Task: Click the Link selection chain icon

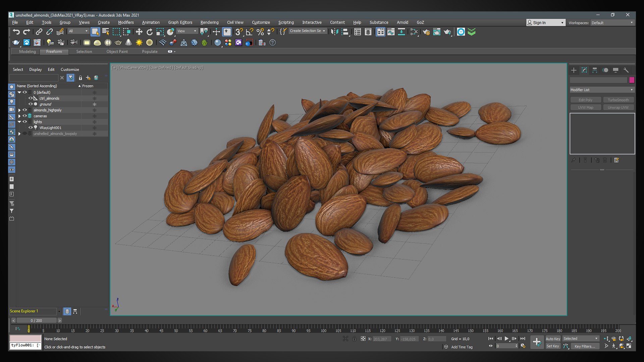Action: [39, 32]
